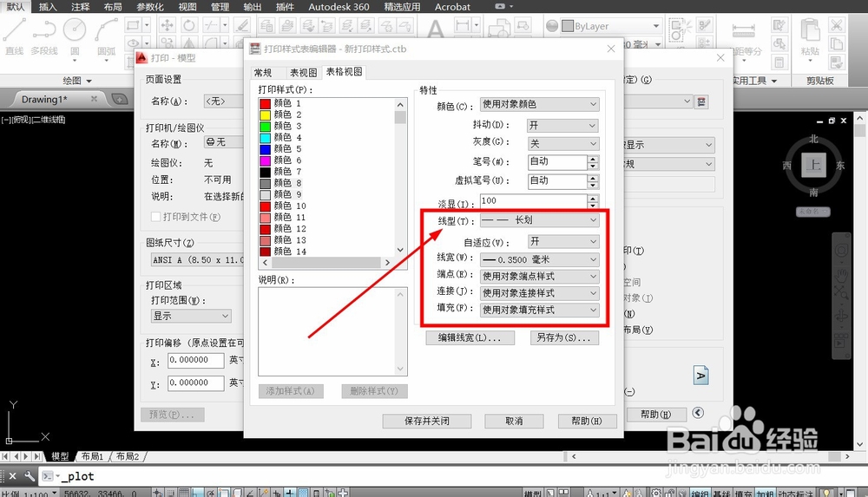Click the linear dimension icon
Image resolution: width=868 pixels, height=497 pixels.
[463, 25]
